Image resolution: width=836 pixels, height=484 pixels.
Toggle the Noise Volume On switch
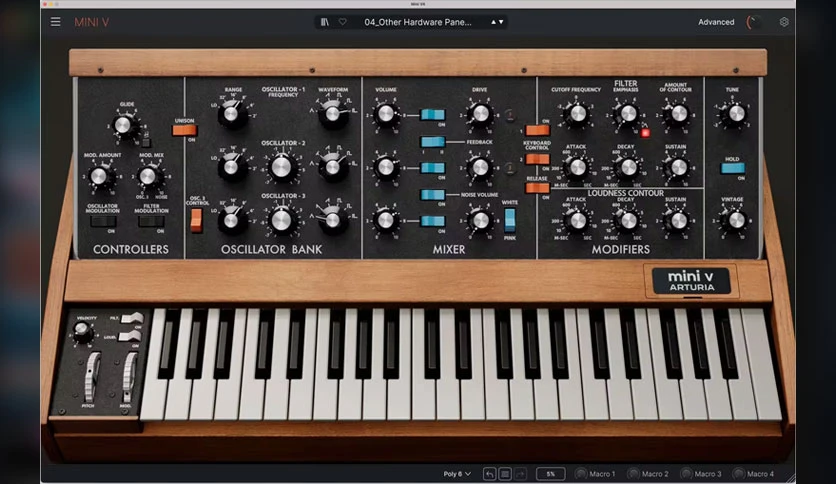pyautogui.click(x=432, y=195)
